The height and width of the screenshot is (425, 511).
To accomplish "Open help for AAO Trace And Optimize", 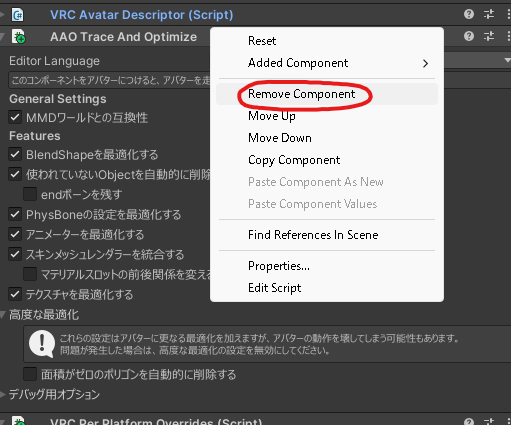I will [469, 36].
